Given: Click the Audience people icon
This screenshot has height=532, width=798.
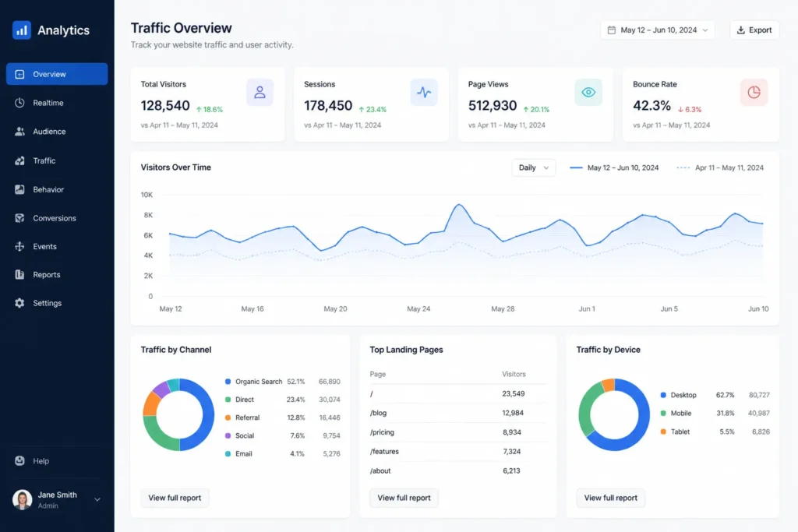Looking at the screenshot, I should pos(19,131).
